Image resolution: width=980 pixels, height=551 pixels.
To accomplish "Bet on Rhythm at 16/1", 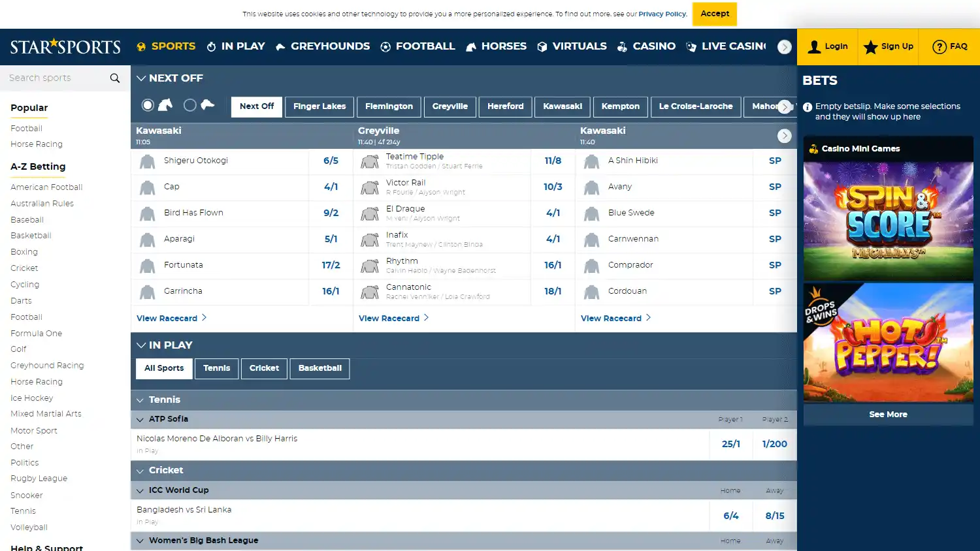I will (553, 266).
